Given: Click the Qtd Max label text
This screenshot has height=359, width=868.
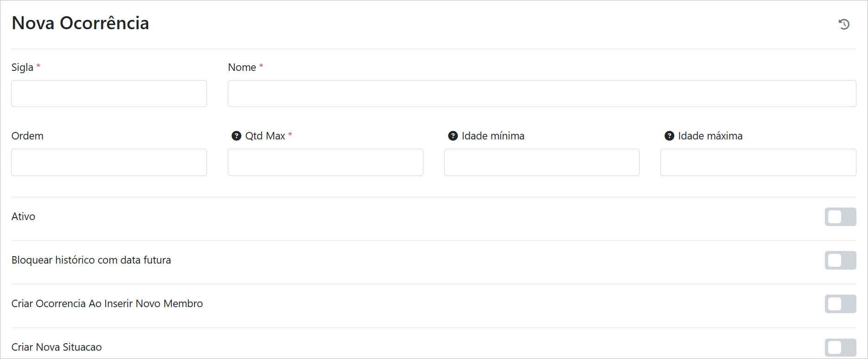Looking at the screenshot, I should pos(265,136).
